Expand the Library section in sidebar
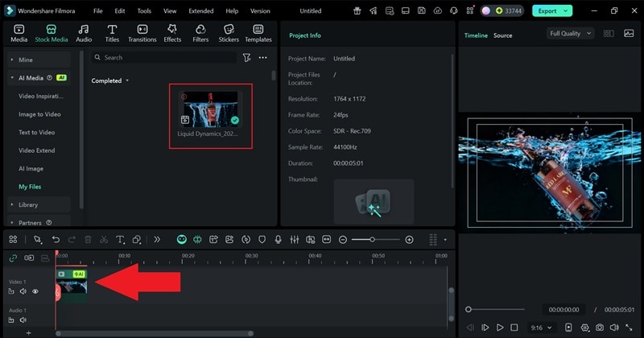644x338 pixels. click(28, 204)
